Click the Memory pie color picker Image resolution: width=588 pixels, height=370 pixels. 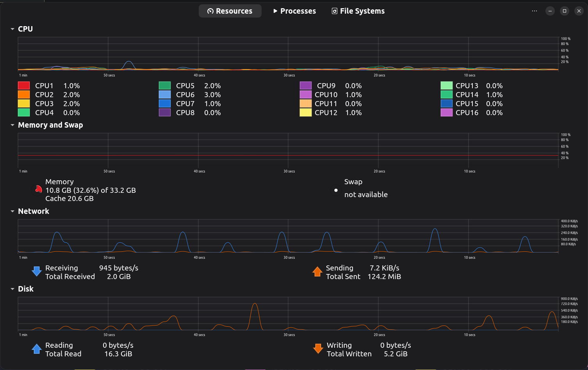coord(38,190)
